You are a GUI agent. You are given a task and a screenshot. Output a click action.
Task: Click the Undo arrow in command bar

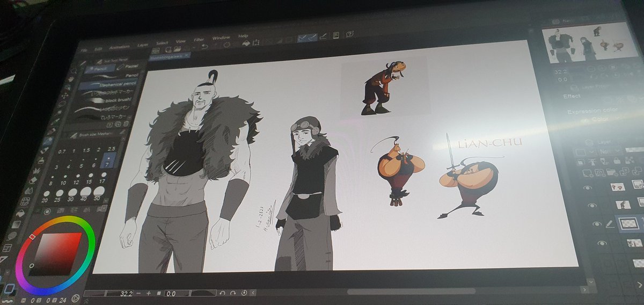click(204, 47)
